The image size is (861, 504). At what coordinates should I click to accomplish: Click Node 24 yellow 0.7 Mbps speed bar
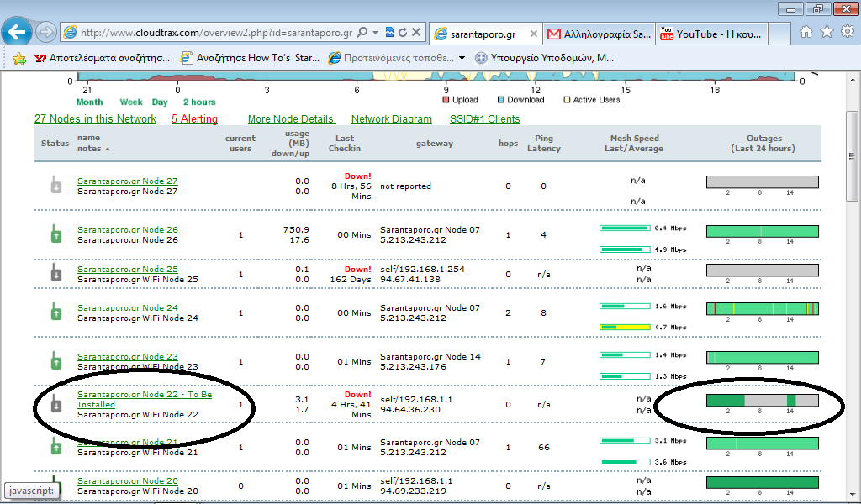(x=625, y=328)
